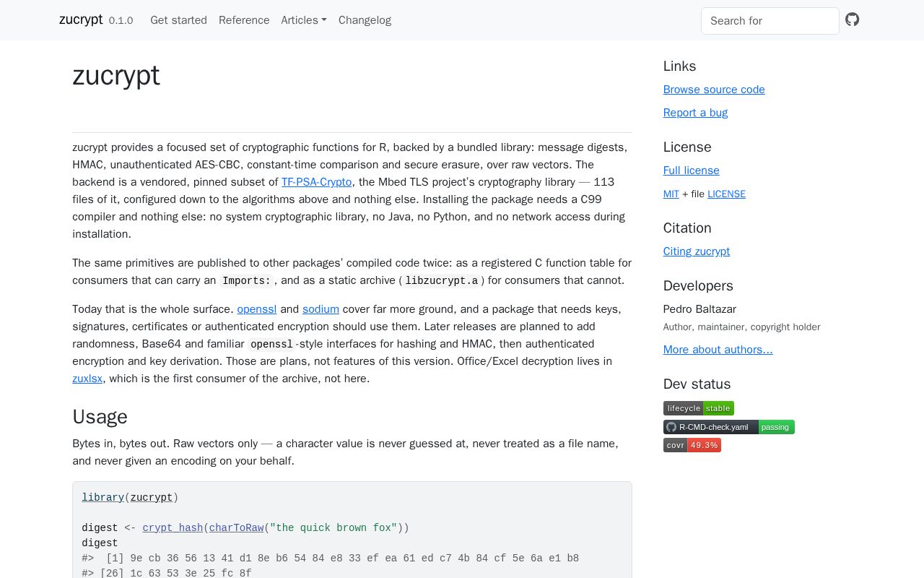Open Browse source code link
924x578 pixels.
pos(714,90)
